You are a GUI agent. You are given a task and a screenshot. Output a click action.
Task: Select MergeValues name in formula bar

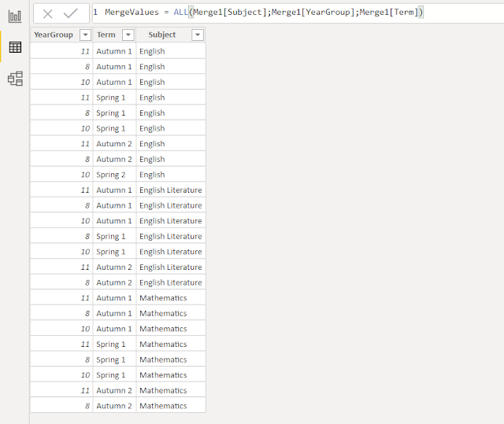coord(132,13)
